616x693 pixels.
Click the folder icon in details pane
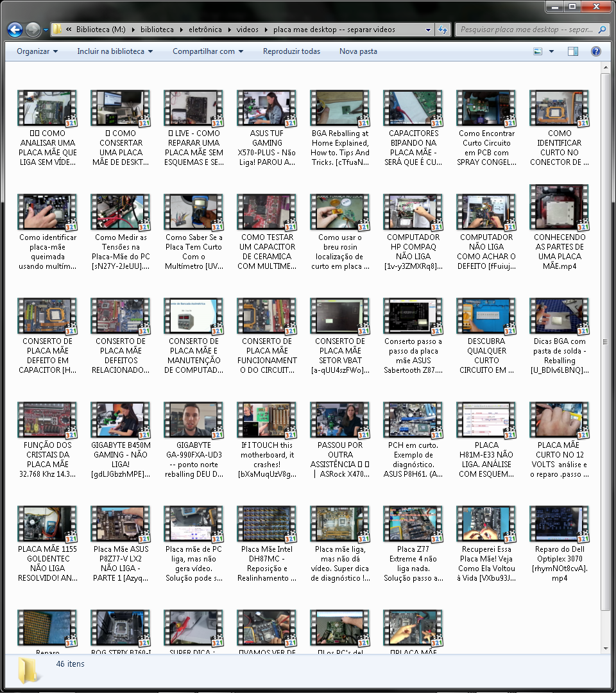(x=29, y=671)
